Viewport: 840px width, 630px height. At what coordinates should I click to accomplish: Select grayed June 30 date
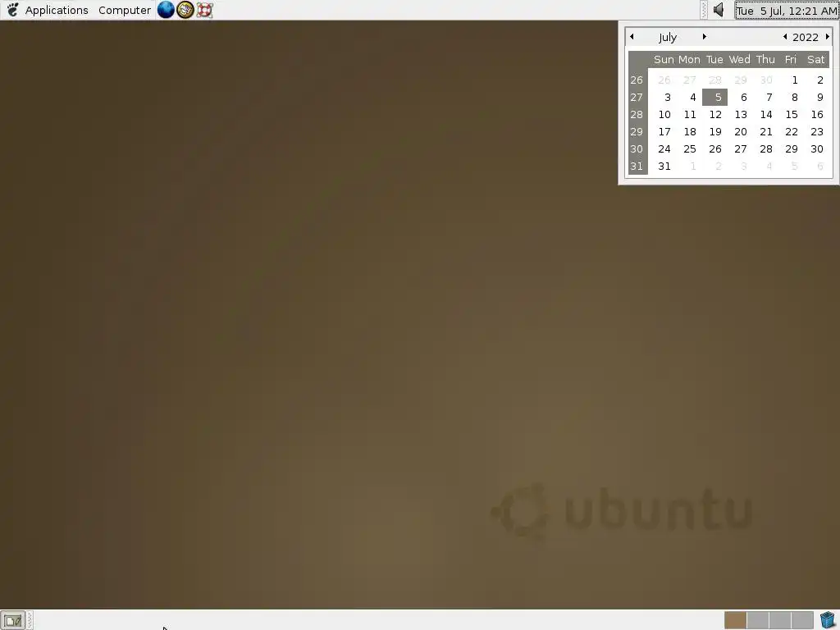click(766, 80)
